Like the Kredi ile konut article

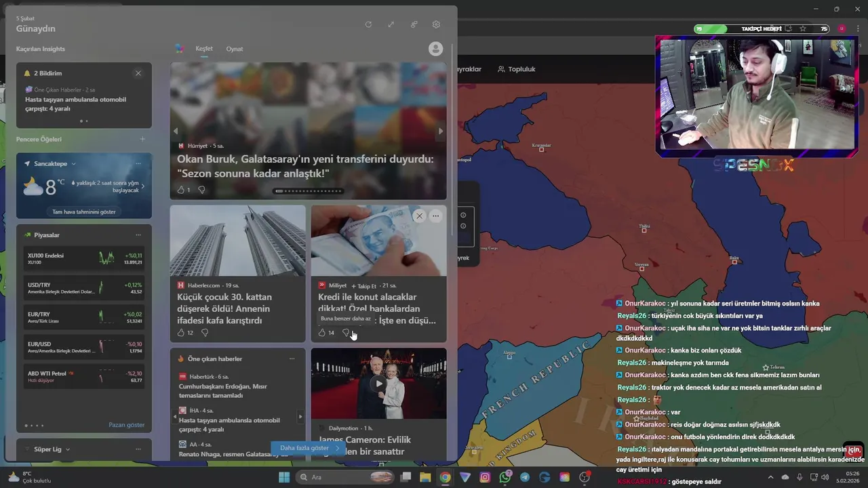(x=322, y=333)
